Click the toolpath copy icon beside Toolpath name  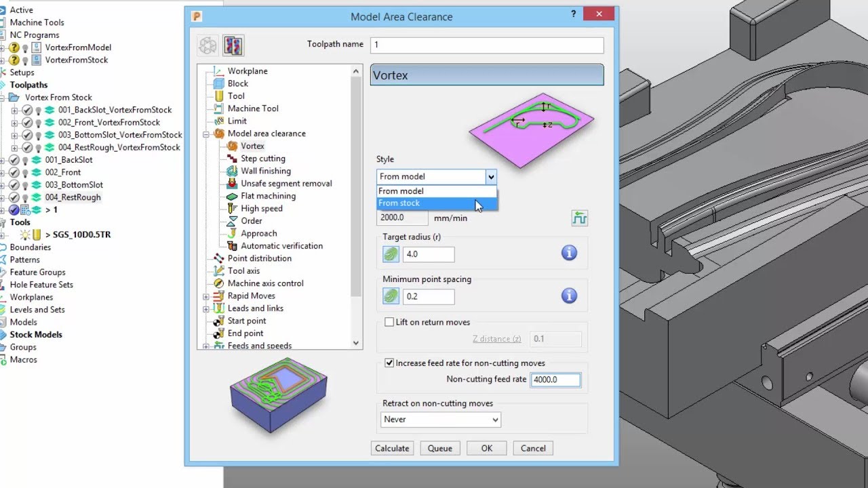[x=233, y=45]
